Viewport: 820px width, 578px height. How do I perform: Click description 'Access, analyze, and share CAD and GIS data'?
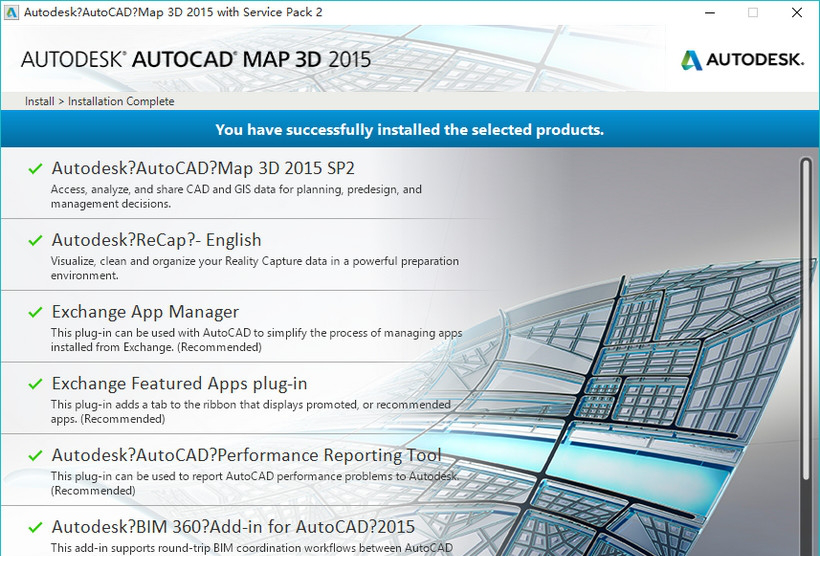236,197
